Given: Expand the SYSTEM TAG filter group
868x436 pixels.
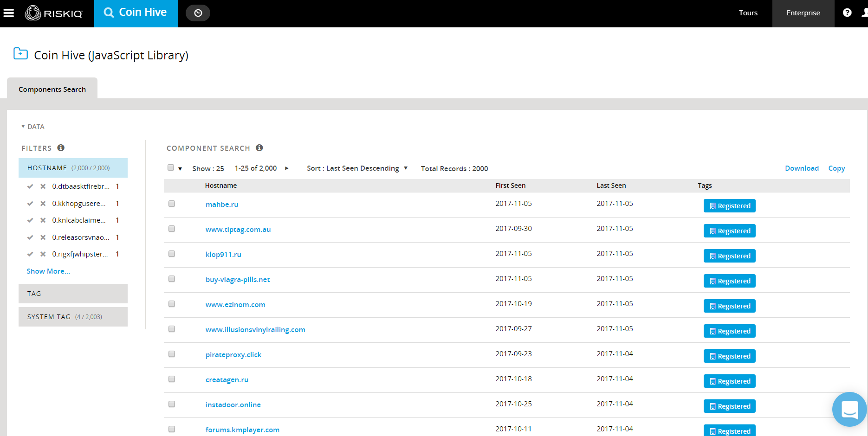Looking at the screenshot, I should click(73, 317).
